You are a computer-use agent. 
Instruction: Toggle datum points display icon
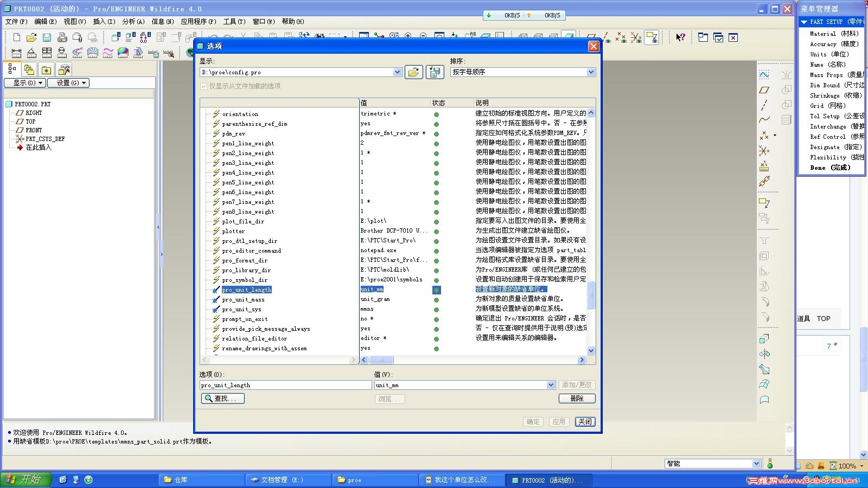pos(621,37)
